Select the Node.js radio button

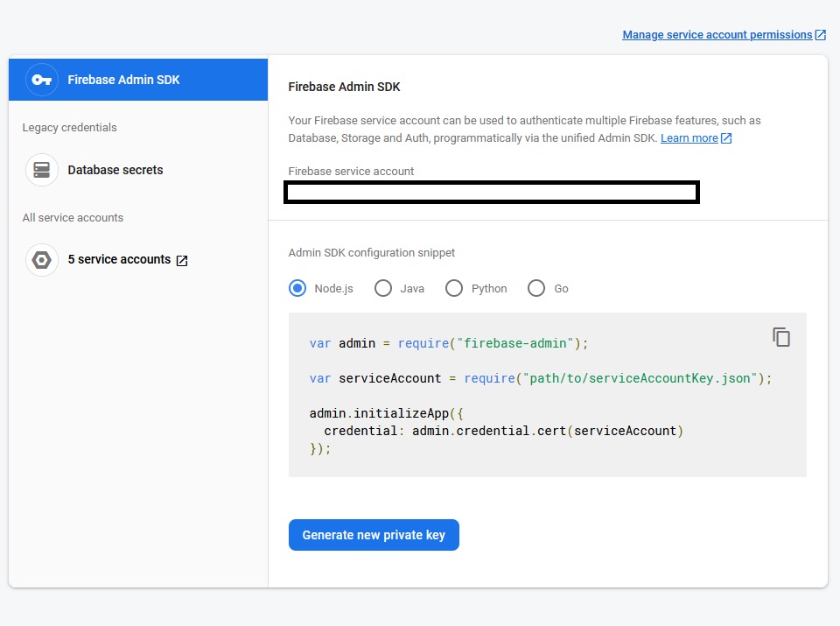[297, 288]
